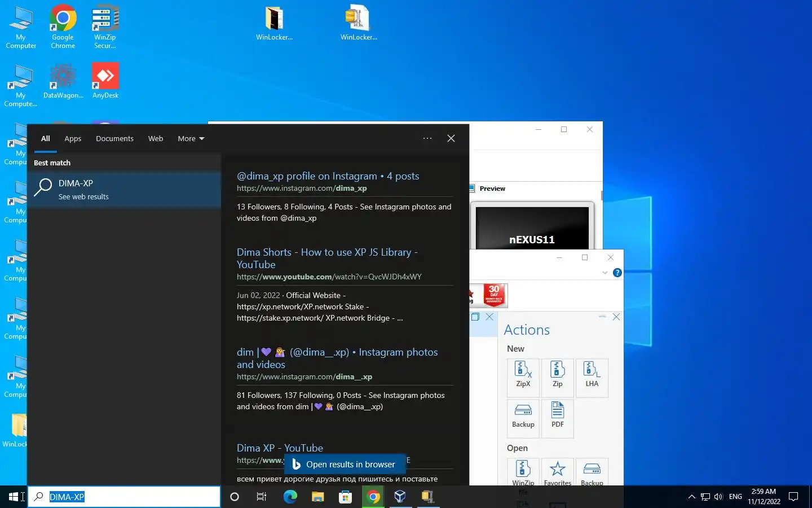Open Google Chrome desktop shortcut

coord(63,27)
